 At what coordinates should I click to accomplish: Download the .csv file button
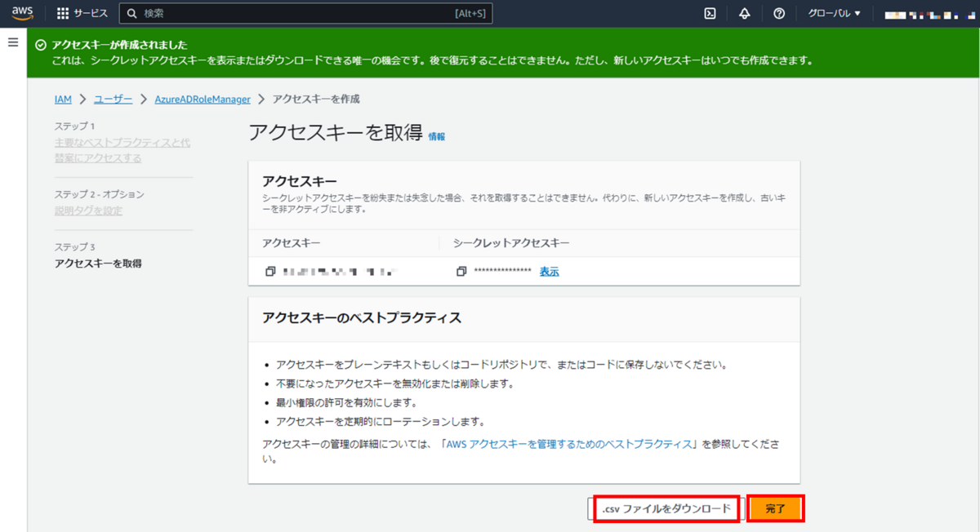tap(666, 508)
